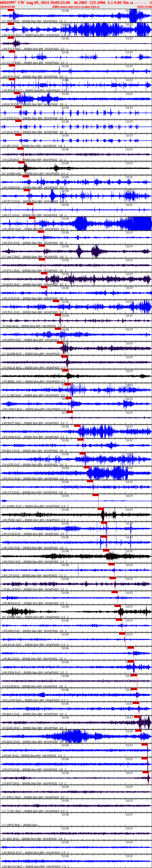The height and width of the screenshot is (868, 152).
Task: Click the end time label 20:07:25.00
Action: click(144, 6)
